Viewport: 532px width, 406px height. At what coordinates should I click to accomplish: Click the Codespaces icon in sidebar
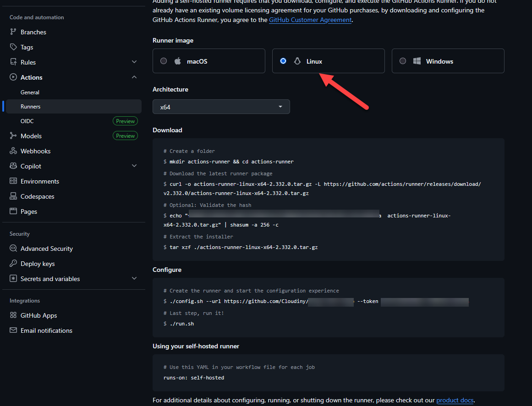point(13,196)
